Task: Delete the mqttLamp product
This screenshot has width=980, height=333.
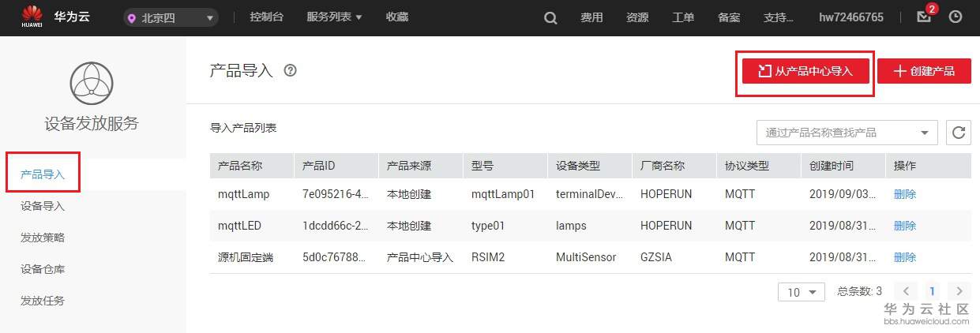Action: (905, 193)
